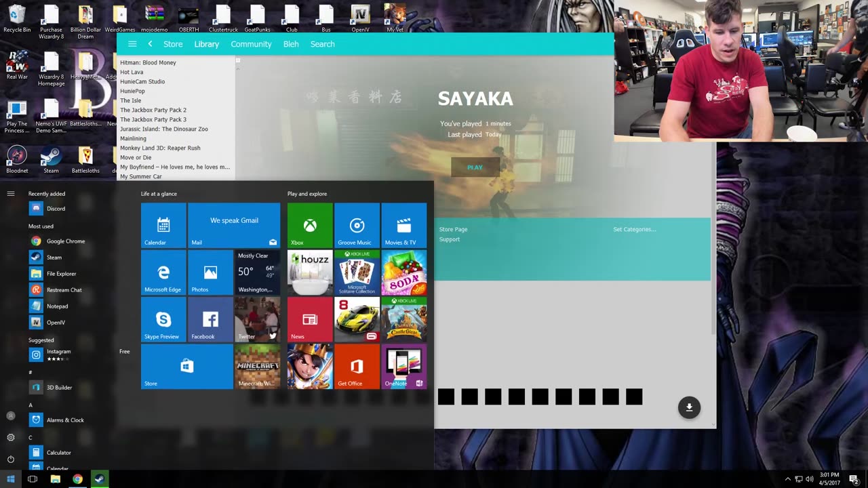Launch the Empires Castle Siege tile

pos(404,319)
